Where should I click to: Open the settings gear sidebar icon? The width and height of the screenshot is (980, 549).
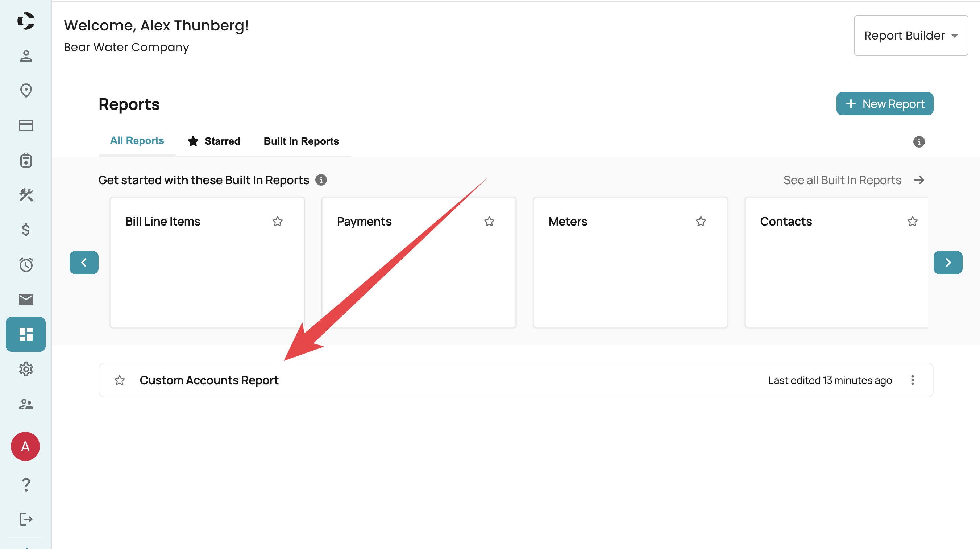tap(26, 369)
